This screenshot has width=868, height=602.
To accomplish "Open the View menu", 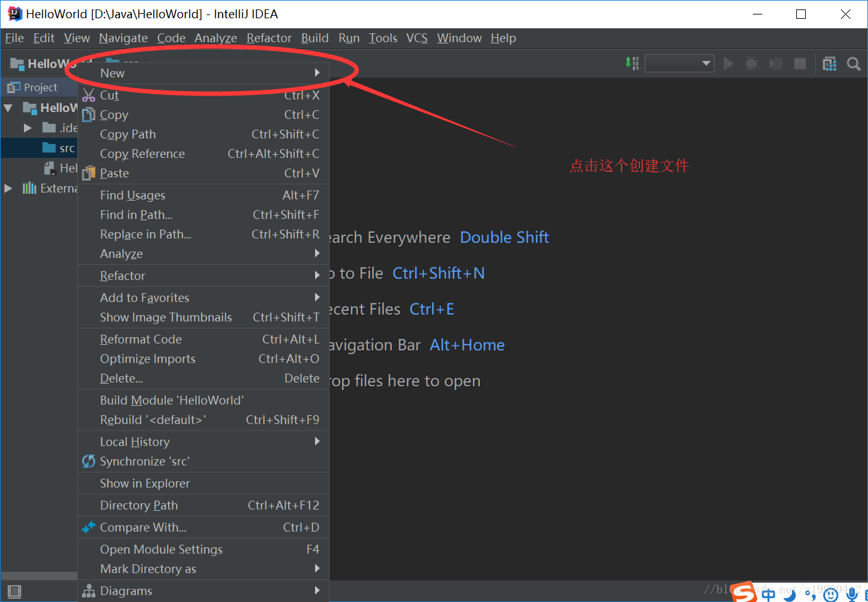I will pos(77,38).
